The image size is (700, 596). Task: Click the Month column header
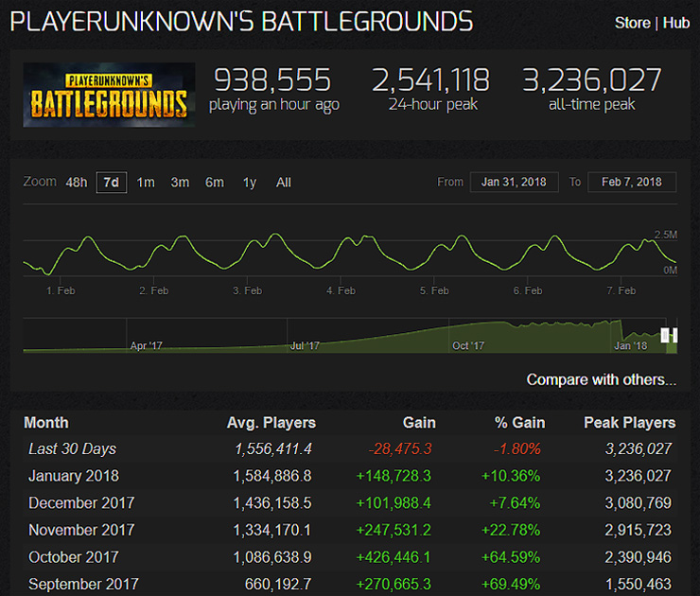(x=46, y=422)
